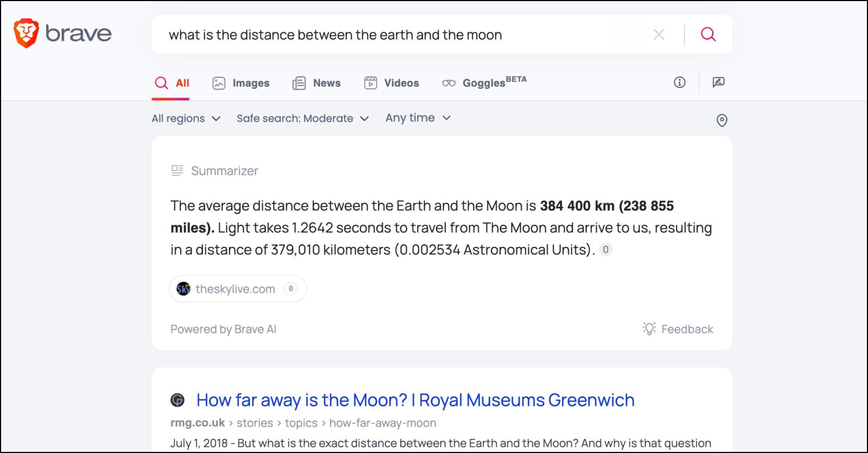Viewport: 868px width, 453px height.
Task: Open the Goggles BETA tab
Action: coord(484,82)
